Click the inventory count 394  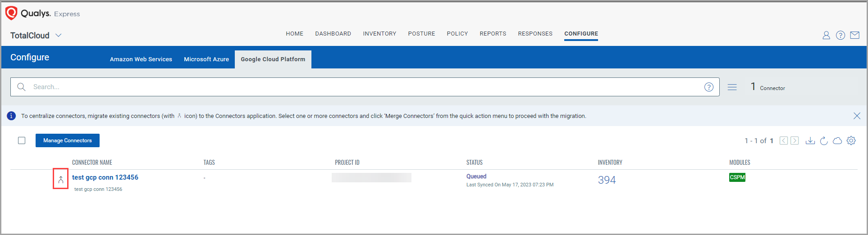tap(607, 180)
